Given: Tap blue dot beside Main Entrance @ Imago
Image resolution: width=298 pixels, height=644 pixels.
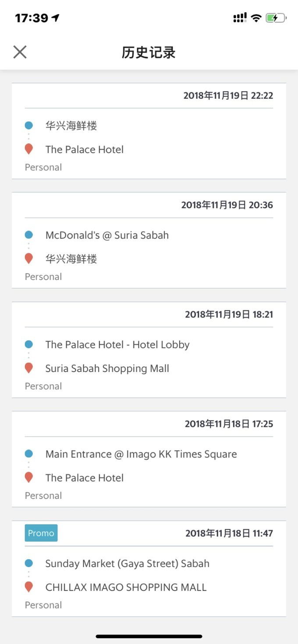Looking at the screenshot, I should pos(29,454).
